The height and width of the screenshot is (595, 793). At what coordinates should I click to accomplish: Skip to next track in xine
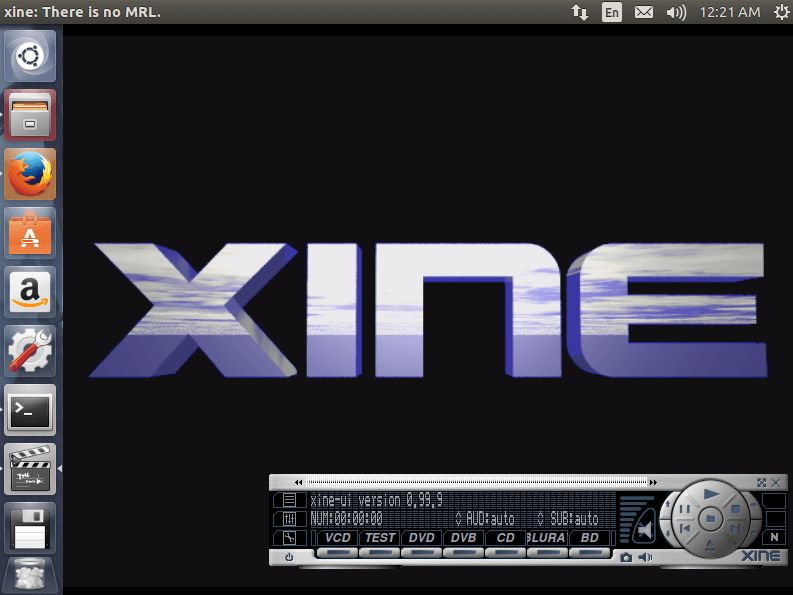pyautogui.click(x=736, y=529)
